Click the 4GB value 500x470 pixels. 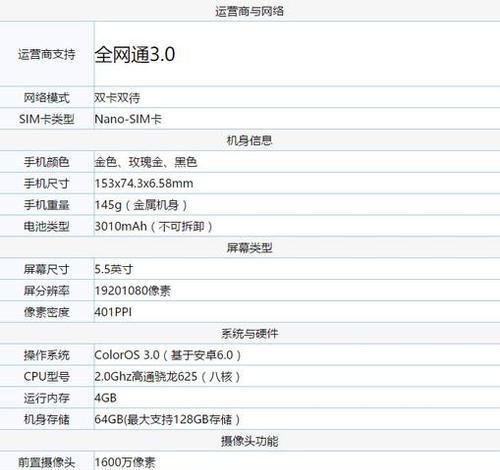105,398
